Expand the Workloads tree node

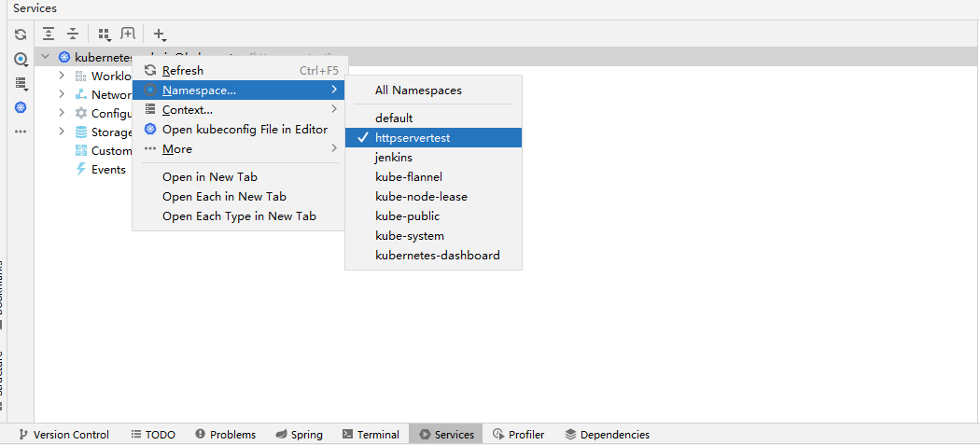point(62,76)
